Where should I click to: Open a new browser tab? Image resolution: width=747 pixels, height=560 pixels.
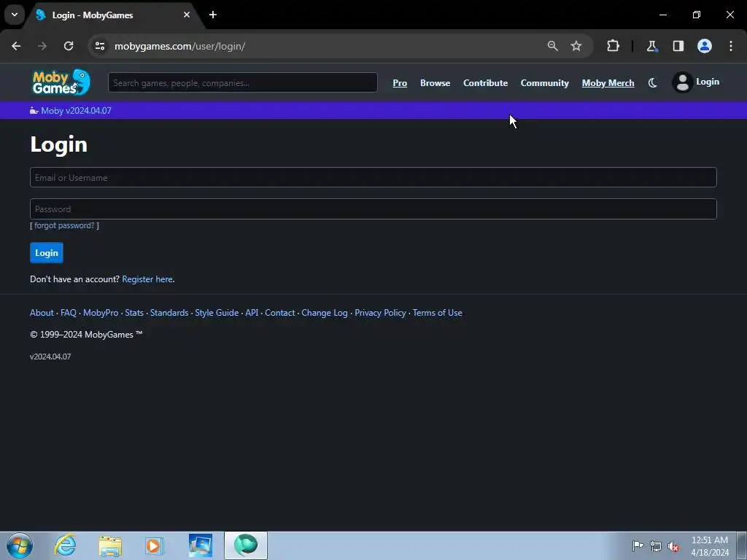pos(213,15)
